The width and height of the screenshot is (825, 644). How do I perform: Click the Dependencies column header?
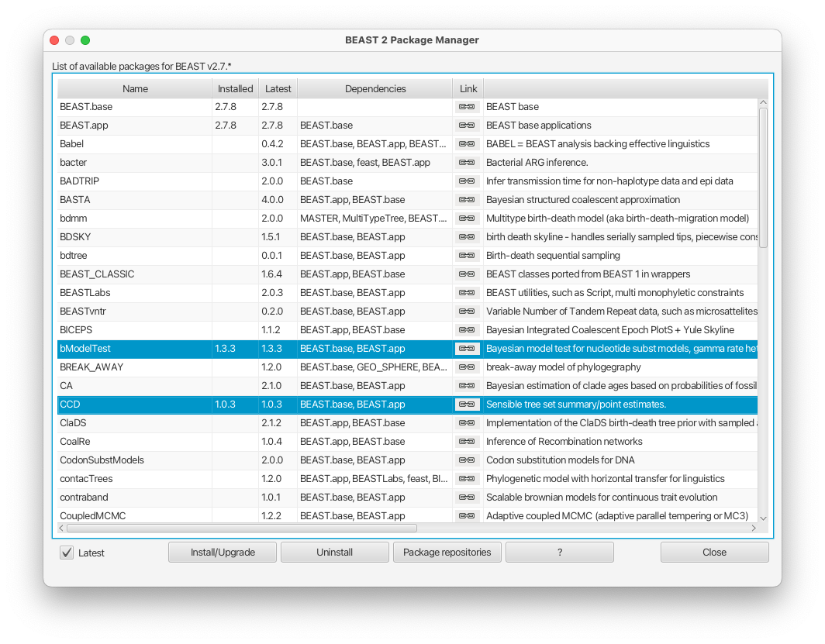[375, 89]
